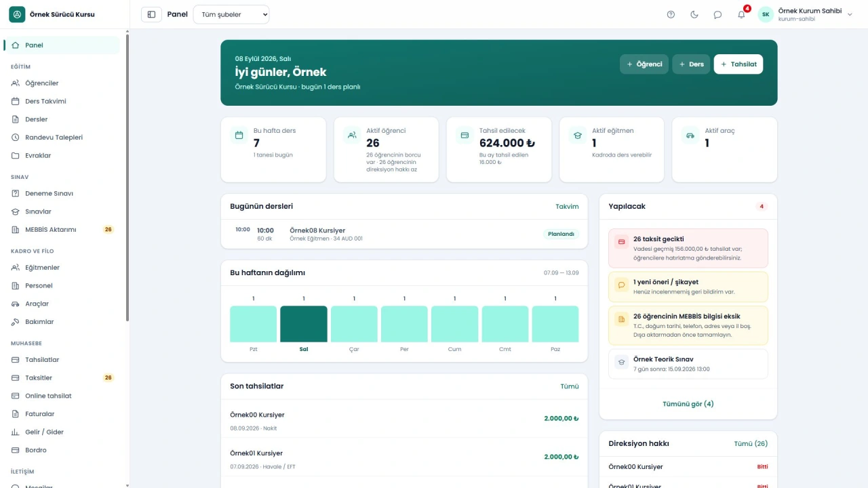The image size is (868, 488).
Task: Open Deneme Sınavı in the sidebar
Action: [x=62, y=194]
